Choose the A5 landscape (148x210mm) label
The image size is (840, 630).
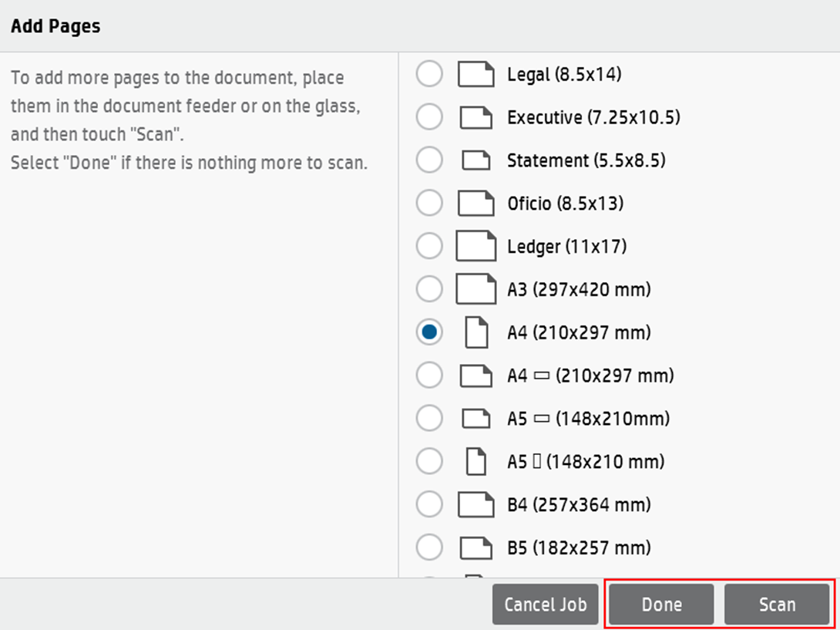click(x=588, y=419)
